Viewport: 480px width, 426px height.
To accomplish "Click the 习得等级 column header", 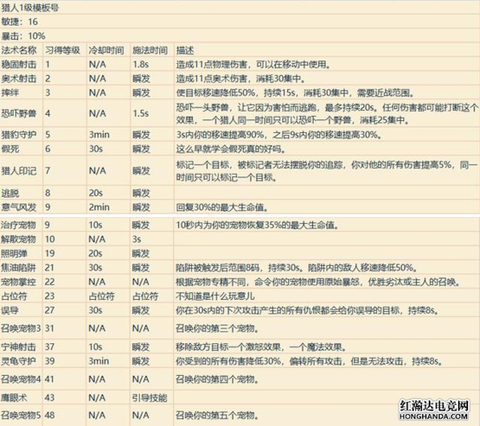I will (63, 50).
